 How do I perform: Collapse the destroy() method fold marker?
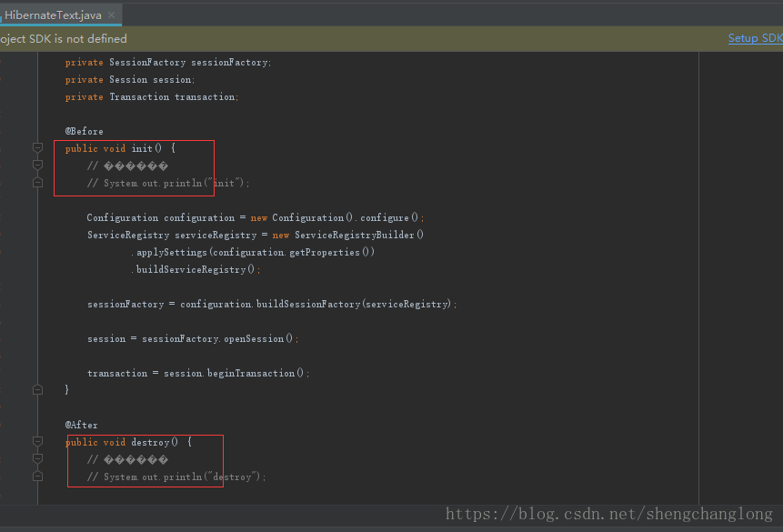(x=37, y=442)
